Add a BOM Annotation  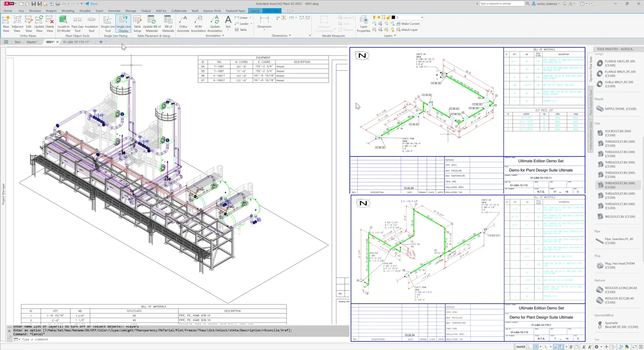click(198, 24)
